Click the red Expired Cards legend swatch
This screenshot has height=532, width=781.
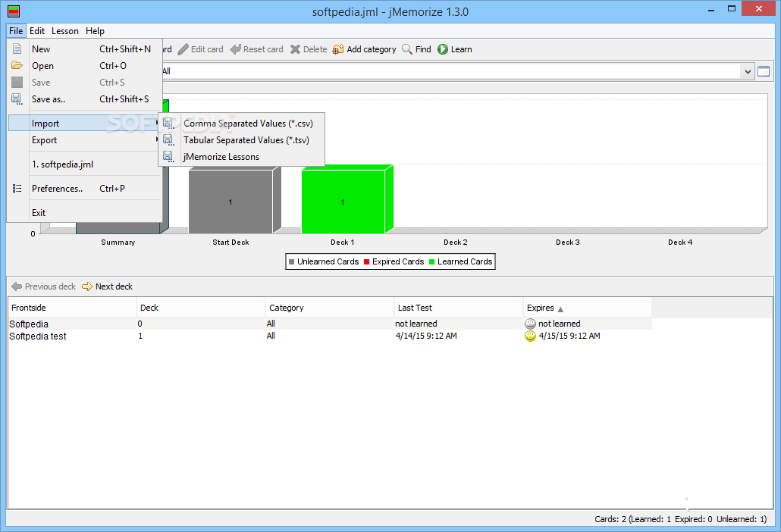(366, 261)
